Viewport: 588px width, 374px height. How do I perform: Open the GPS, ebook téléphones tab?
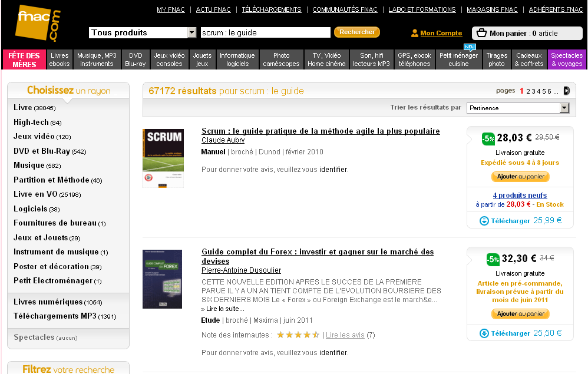414,59
